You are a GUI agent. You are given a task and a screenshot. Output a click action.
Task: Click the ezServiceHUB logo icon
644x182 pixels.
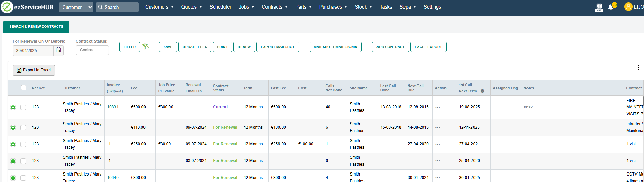click(x=7, y=7)
